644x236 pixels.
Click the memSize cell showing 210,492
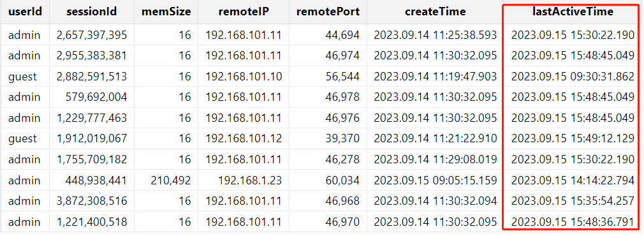click(166, 180)
